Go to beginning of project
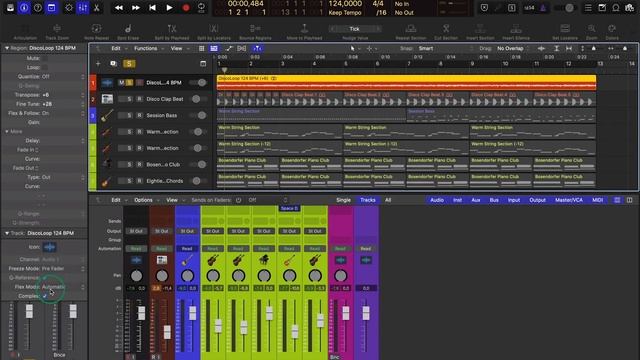This screenshot has width=640, height=360. click(x=152, y=8)
